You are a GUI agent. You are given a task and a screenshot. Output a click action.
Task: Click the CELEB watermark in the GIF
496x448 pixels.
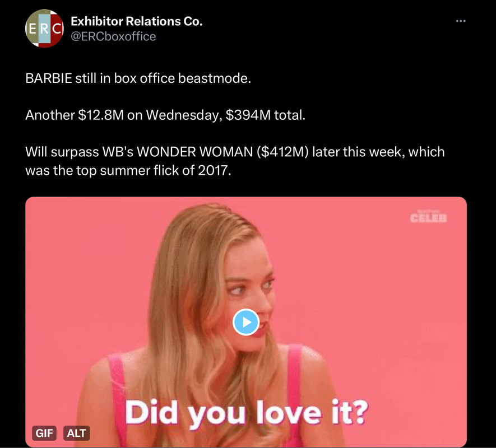[429, 217]
